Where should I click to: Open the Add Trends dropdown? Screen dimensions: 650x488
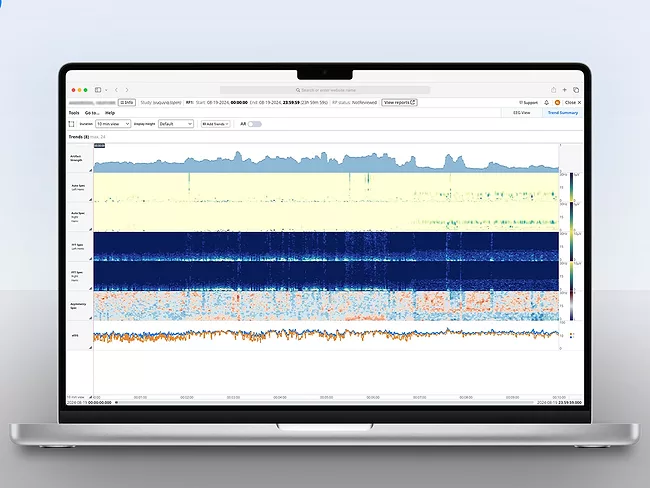(x=214, y=124)
